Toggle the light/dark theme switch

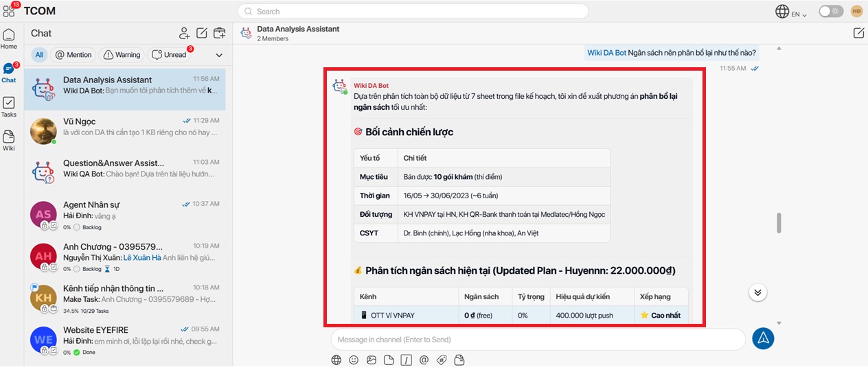tap(831, 11)
